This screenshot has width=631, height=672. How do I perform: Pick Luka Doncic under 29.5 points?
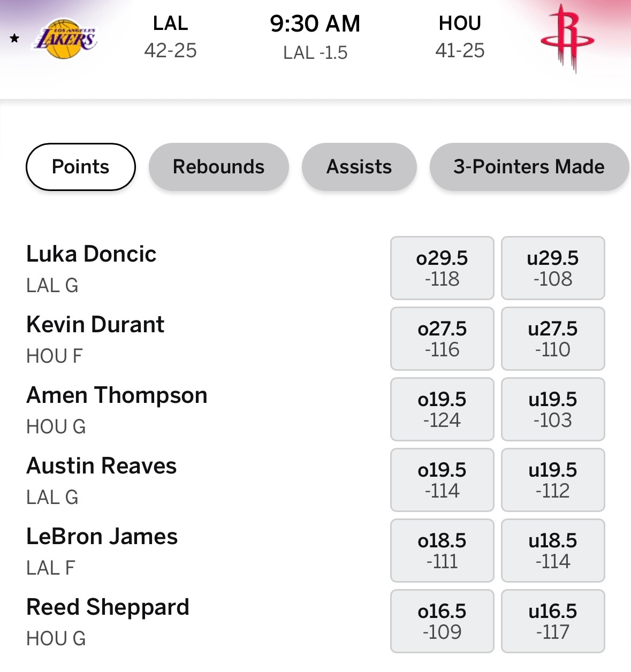553,268
